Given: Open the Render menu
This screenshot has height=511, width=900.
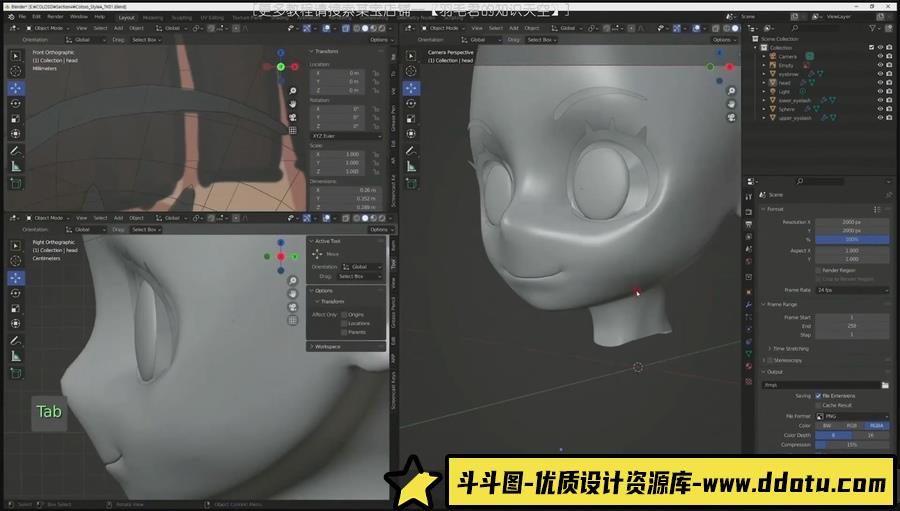Looking at the screenshot, I should point(55,17).
